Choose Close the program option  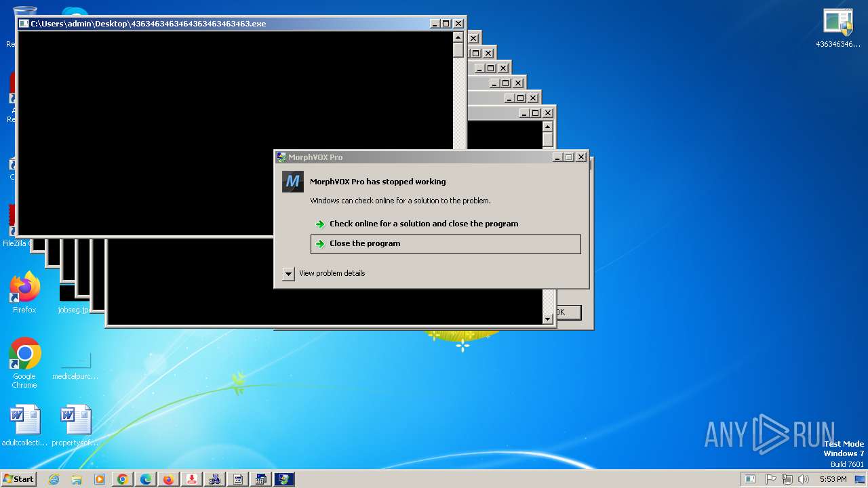coord(446,244)
